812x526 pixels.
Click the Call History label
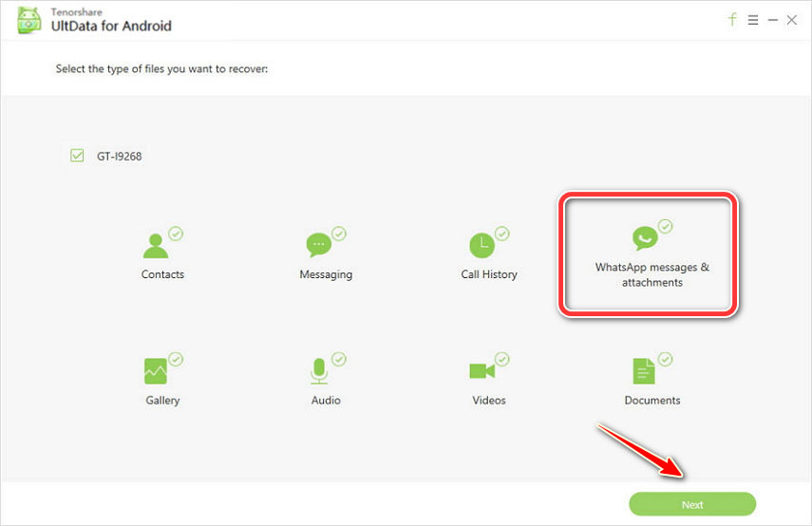click(489, 275)
